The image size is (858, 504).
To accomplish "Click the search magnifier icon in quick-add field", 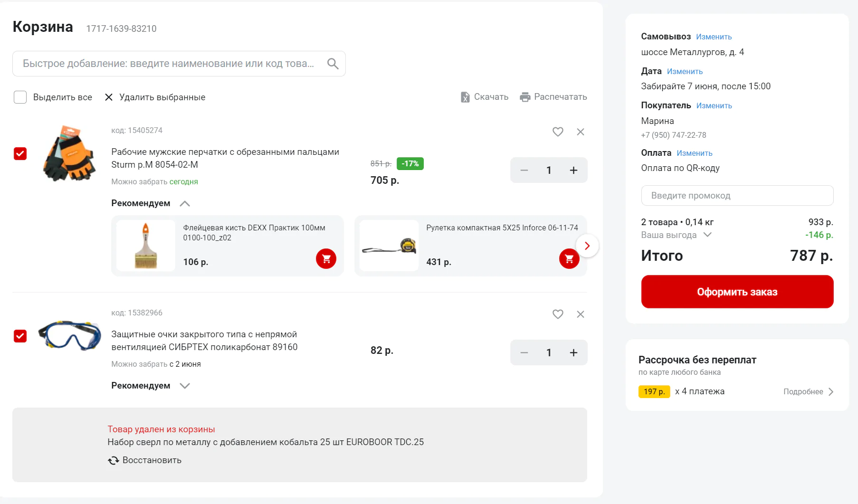I will [x=333, y=64].
